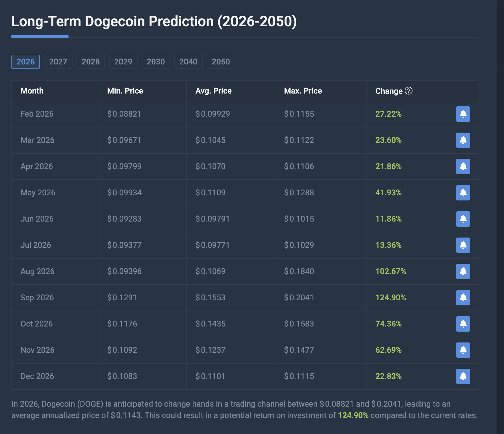Click bell icon in Apr 2026 row
Viewport: 504px width, 434px height.
pyautogui.click(x=463, y=167)
